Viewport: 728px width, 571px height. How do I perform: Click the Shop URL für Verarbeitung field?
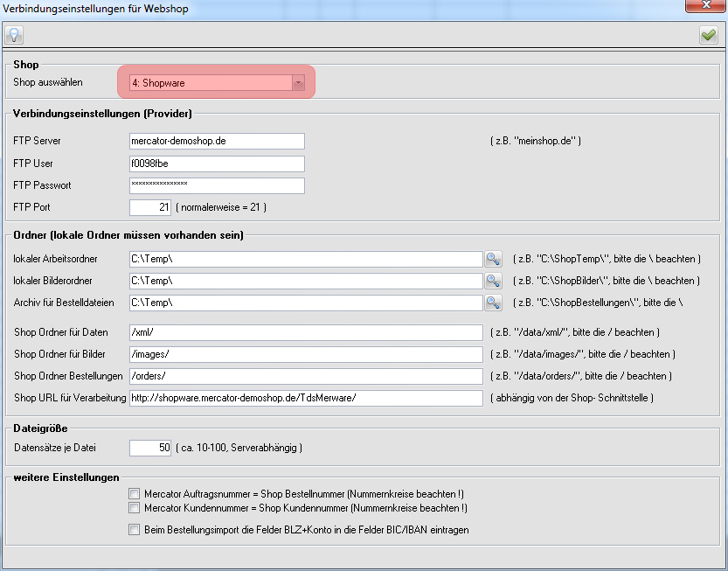[306, 398]
